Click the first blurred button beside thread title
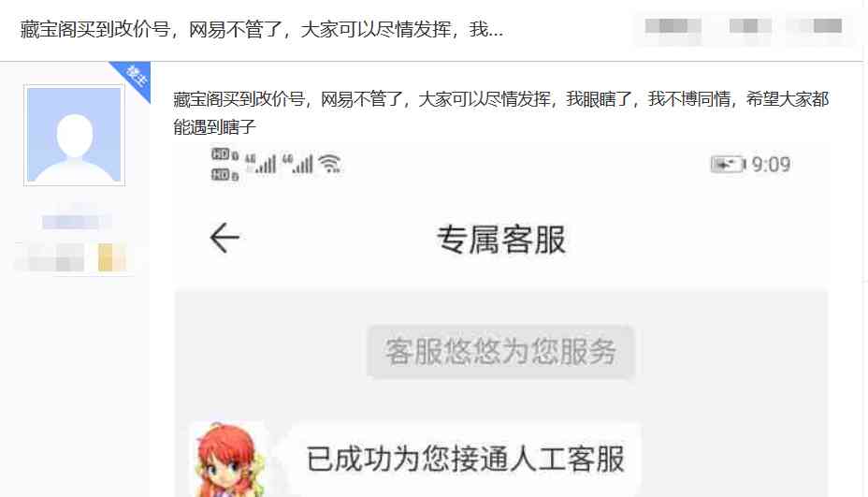868x497 pixels. (673, 28)
